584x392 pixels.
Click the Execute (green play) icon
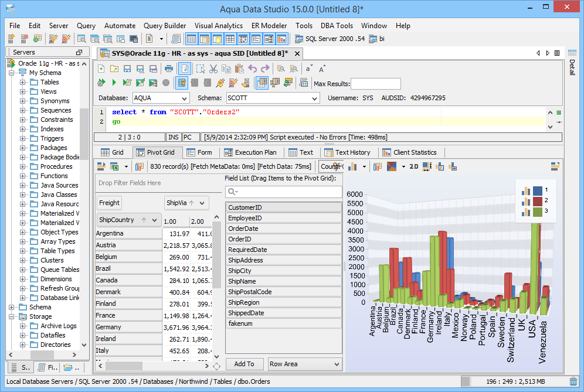[x=114, y=83]
